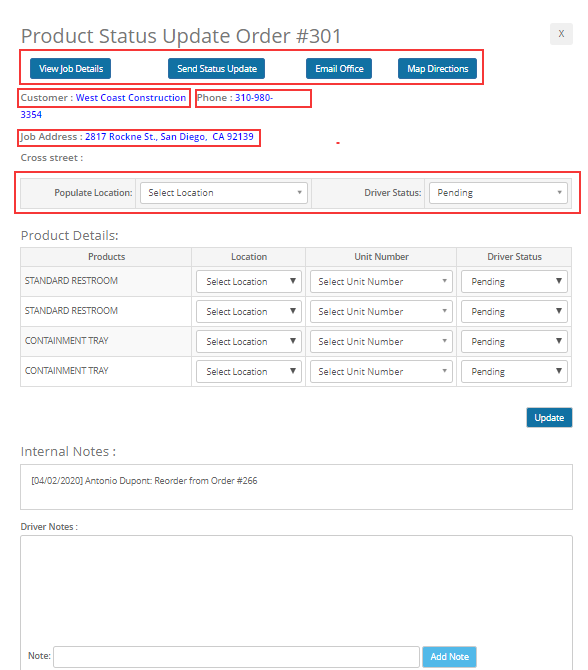The image size is (588, 670).
Task: Open the West Coast Construction customer link
Action: point(131,98)
